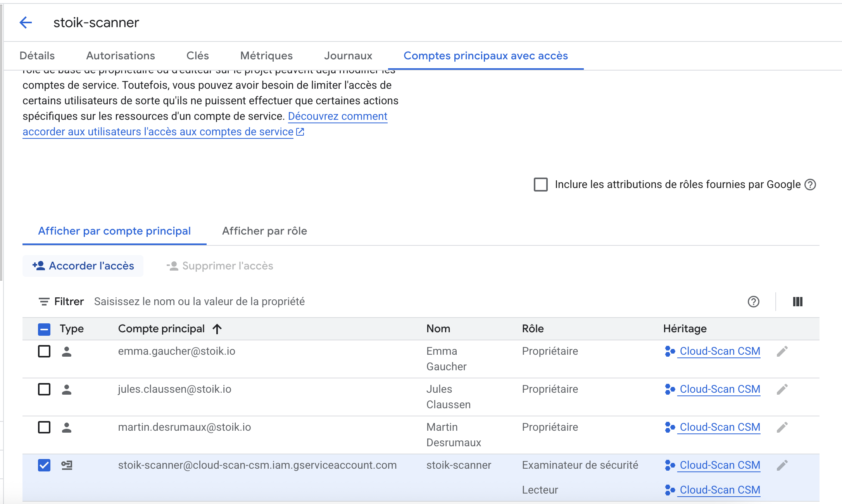Switch to the Autorisations tab

pyautogui.click(x=120, y=56)
